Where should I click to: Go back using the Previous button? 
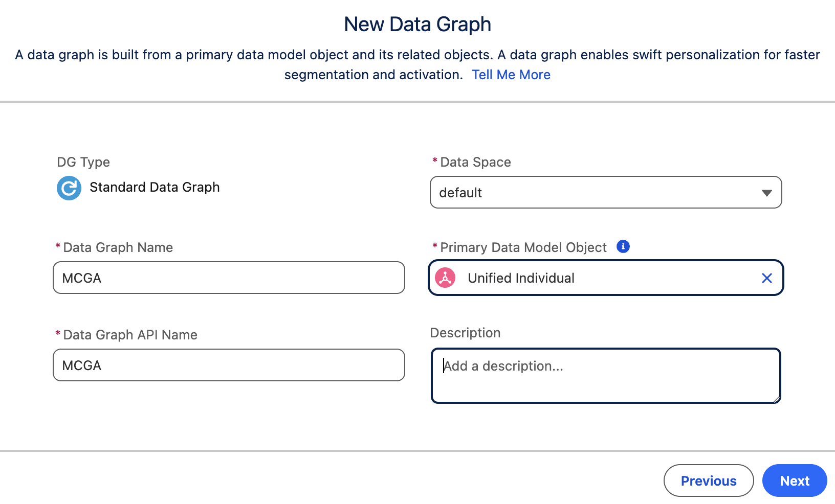pos(709,481)
